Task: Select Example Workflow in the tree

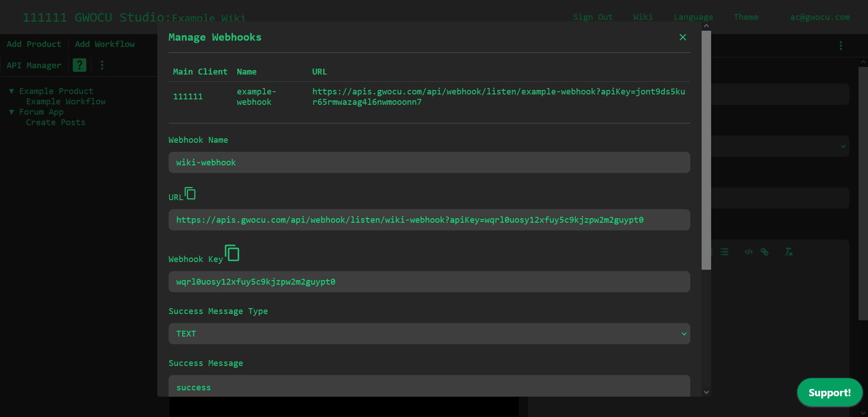Action: [66, 102]
